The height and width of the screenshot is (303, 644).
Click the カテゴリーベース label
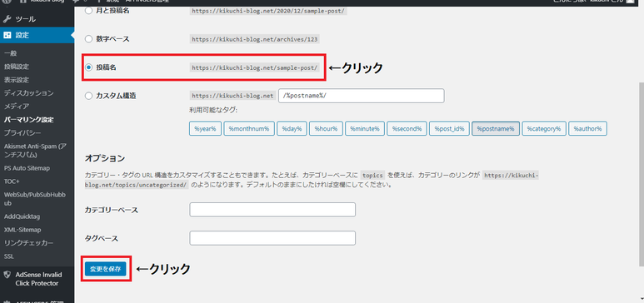coord(112,211)
